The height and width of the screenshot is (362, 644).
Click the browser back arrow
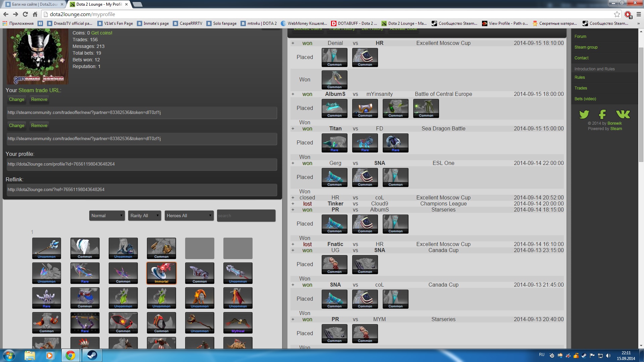coord(6,14)
